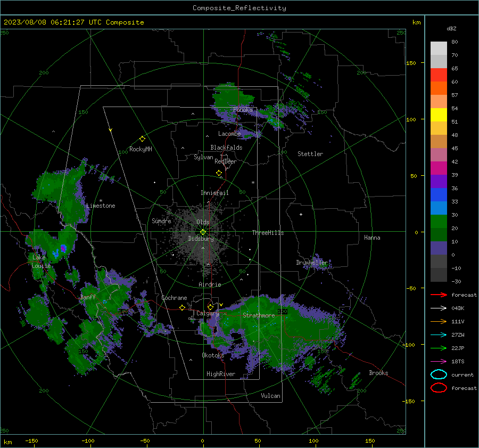Click the white 04DK arrow legend icon
This screenshot has width=479, height=448.
(439, 308)
